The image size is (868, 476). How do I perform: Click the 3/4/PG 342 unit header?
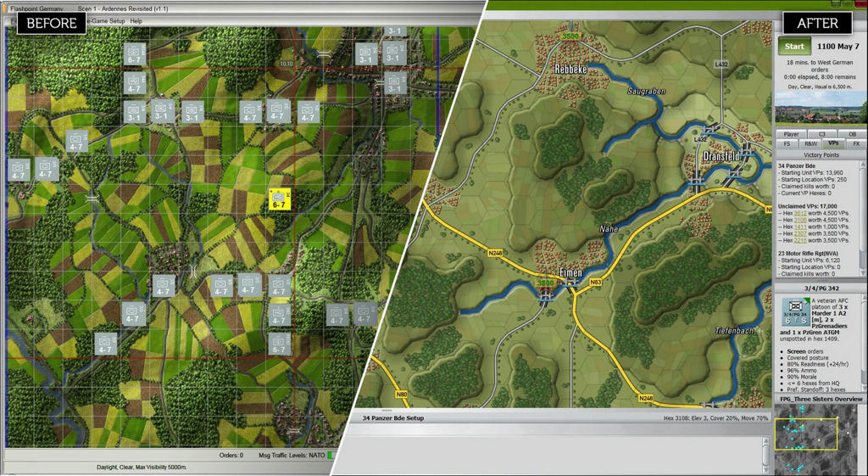point(821,288)
